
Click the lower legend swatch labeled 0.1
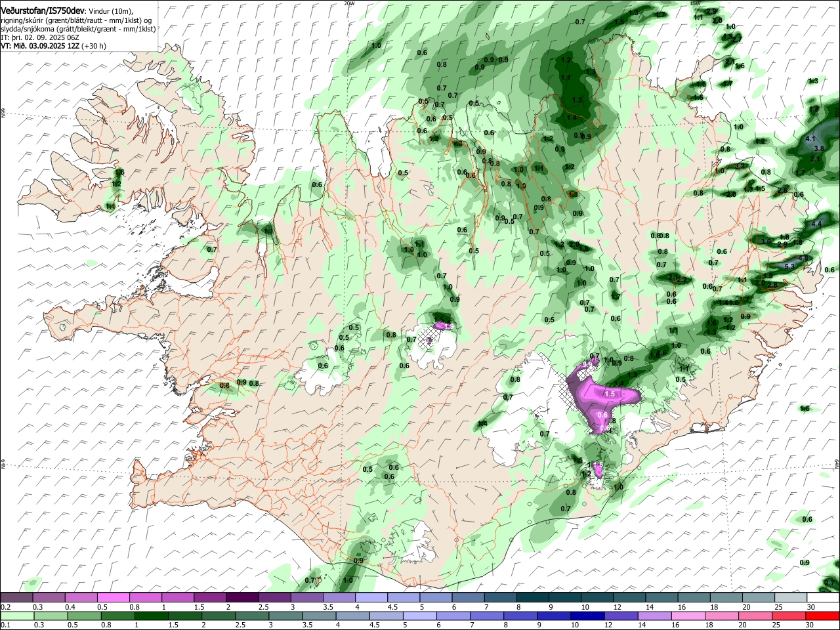coord(16,616)
